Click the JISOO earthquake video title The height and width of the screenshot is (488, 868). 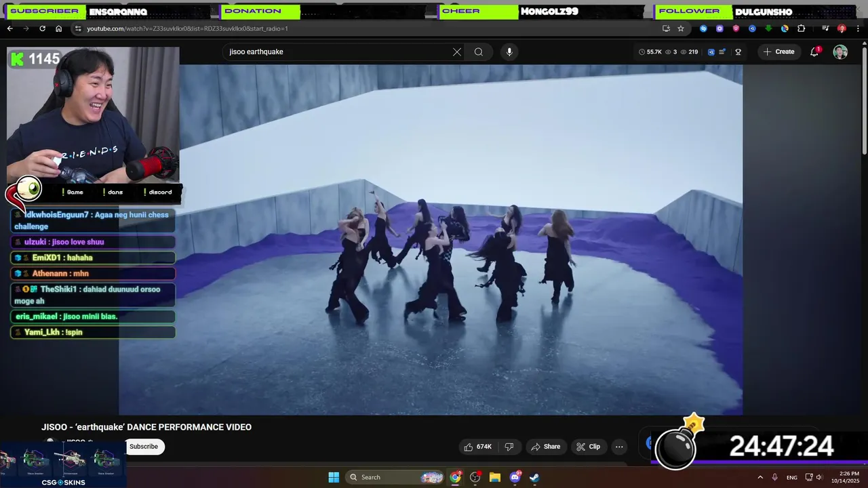[146, 427]
